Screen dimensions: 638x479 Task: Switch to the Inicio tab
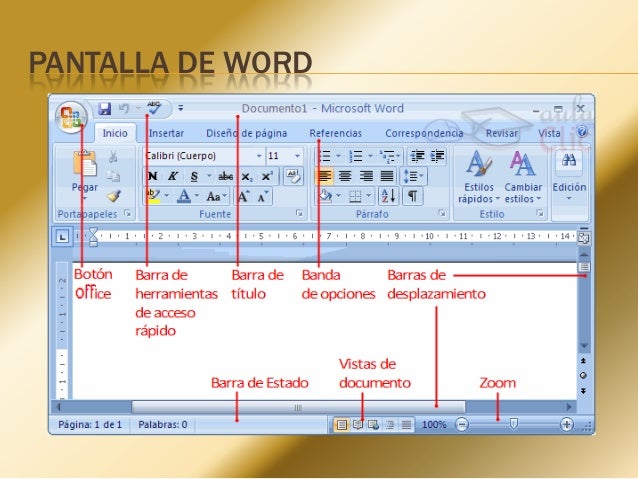point(115,133)
